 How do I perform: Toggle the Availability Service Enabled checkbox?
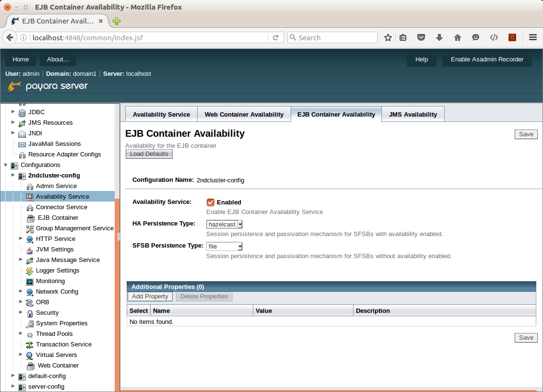click(x=210, y=202)
